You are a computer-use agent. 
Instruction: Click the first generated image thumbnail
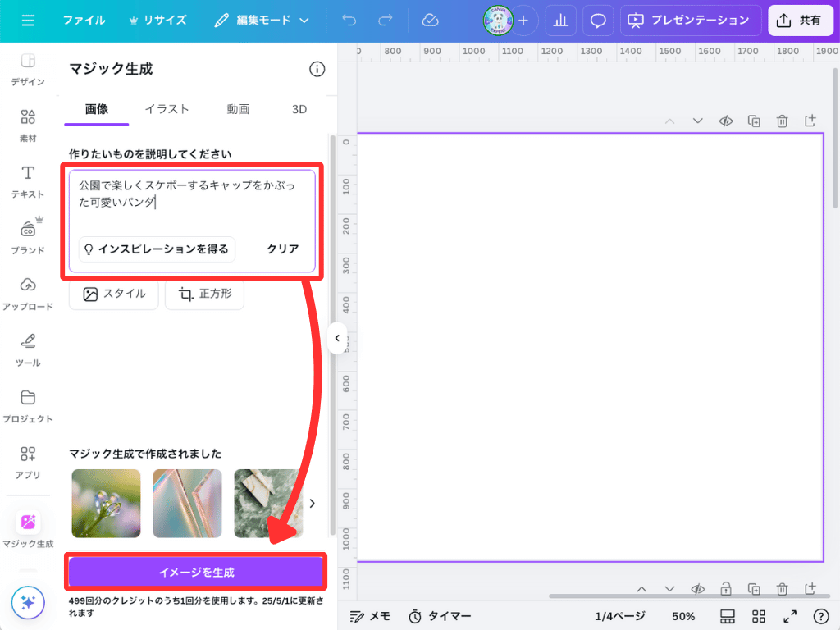click(105, 504)
